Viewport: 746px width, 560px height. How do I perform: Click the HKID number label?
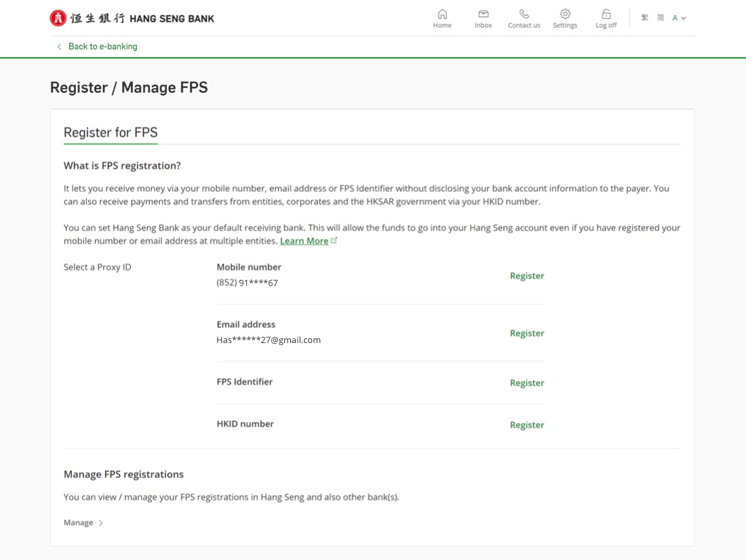tap(245, 424)
